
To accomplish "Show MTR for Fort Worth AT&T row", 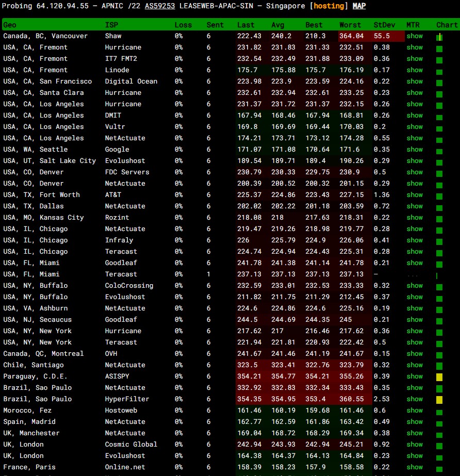I will [415, 194].
